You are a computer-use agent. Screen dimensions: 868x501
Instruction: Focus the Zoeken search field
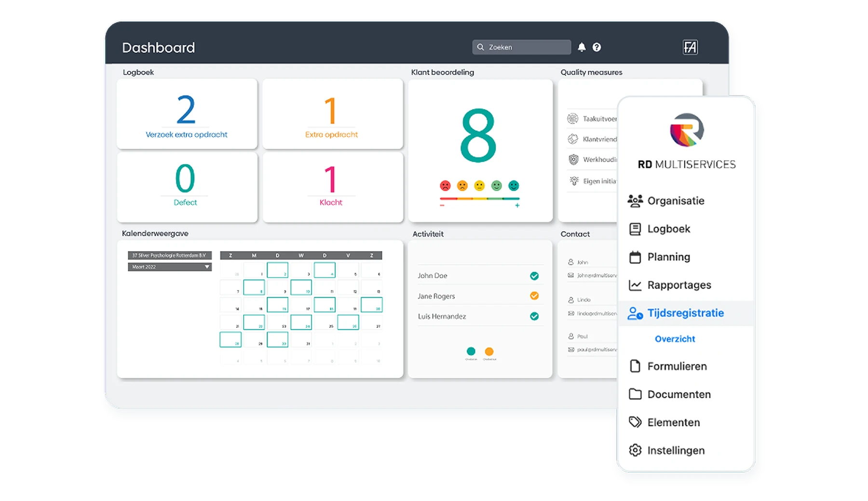[x=521, y=47]
